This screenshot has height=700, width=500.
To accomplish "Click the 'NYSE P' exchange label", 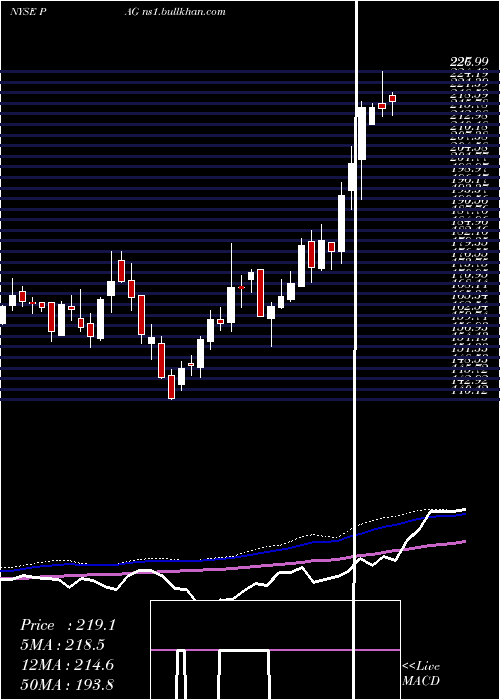I will (x=29, y=12).
